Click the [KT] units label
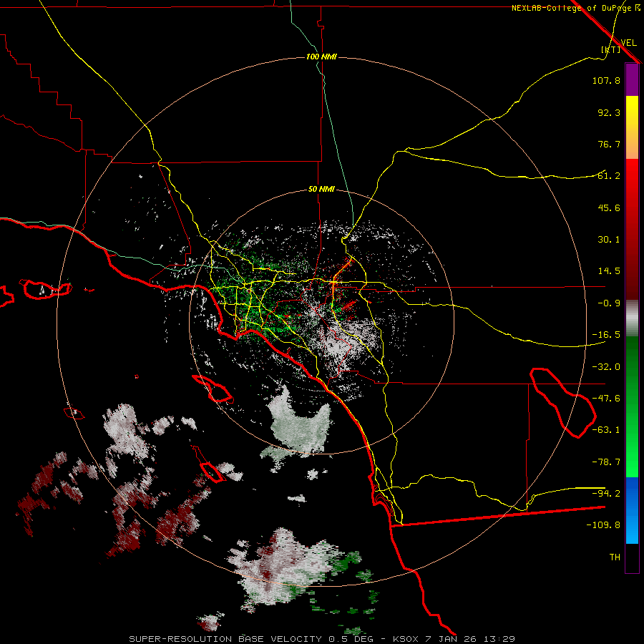 [611, 49]
